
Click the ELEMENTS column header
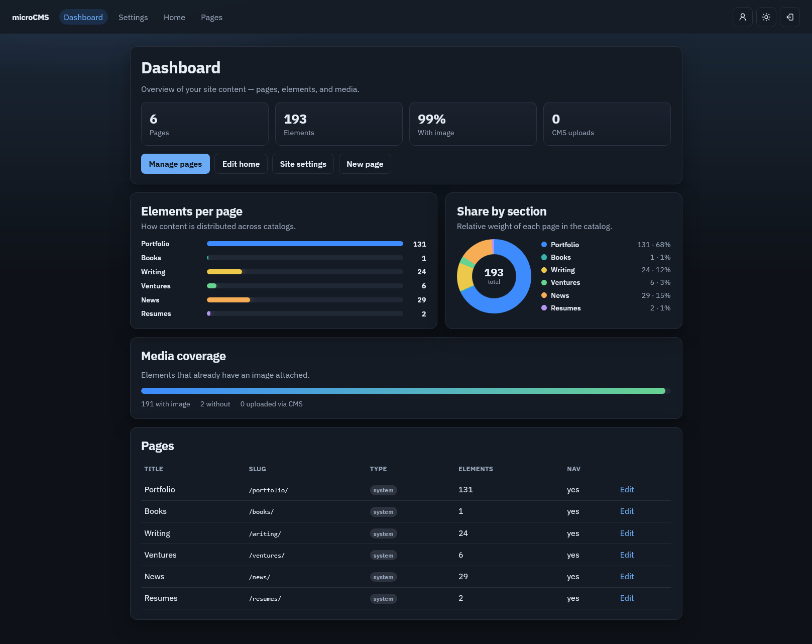476,469
